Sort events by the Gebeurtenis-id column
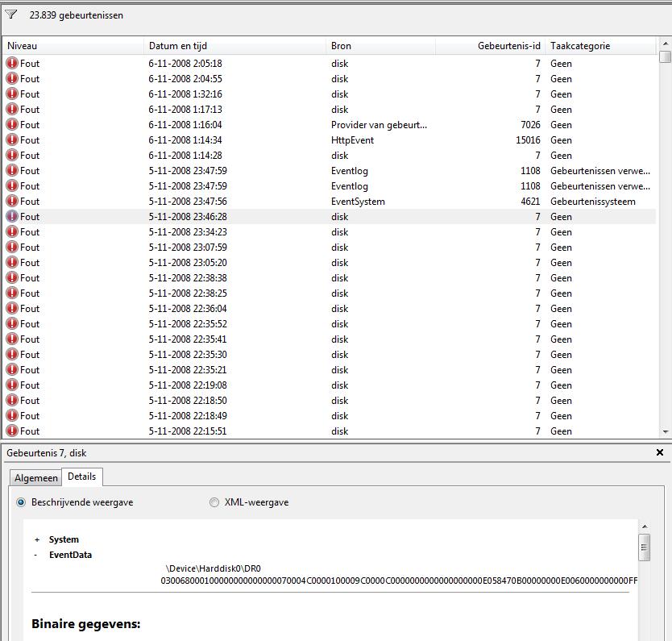The width and height of the screenshot is (672, 641). pos(508,46)
